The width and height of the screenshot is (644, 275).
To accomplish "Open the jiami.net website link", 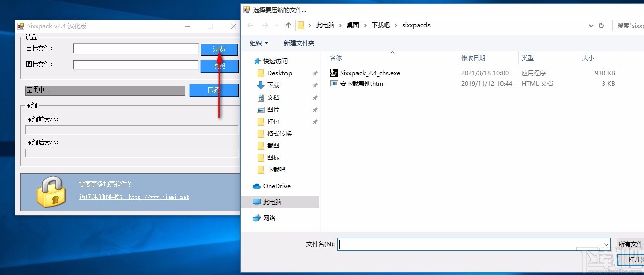I will tap(134, 197).
